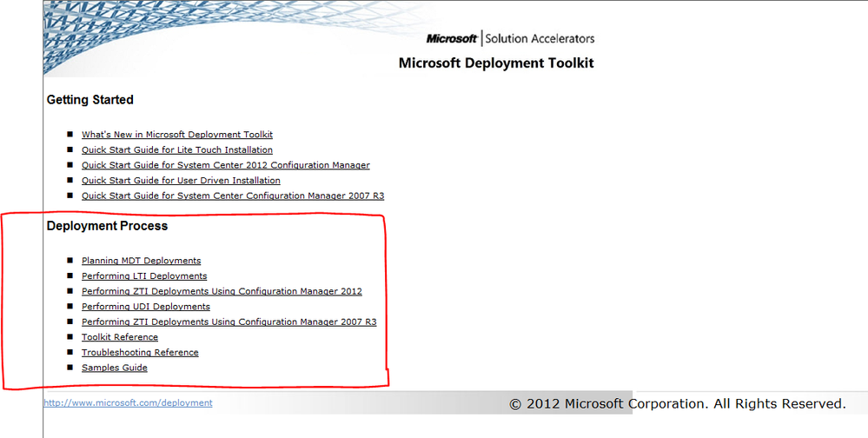Click the Microsoft Deployment Toolkit title
The image size is (868, 438).
(x=496, y=63)
